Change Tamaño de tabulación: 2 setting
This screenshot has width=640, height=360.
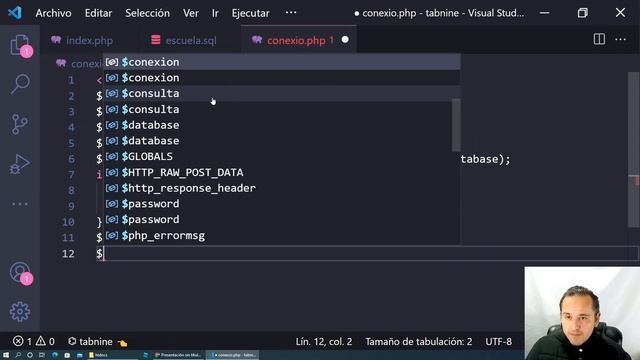(x=418, y=341)
